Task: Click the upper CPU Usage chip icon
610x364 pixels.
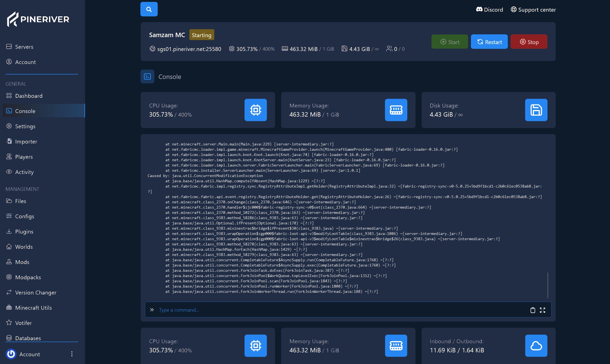Action: (255, 110)
